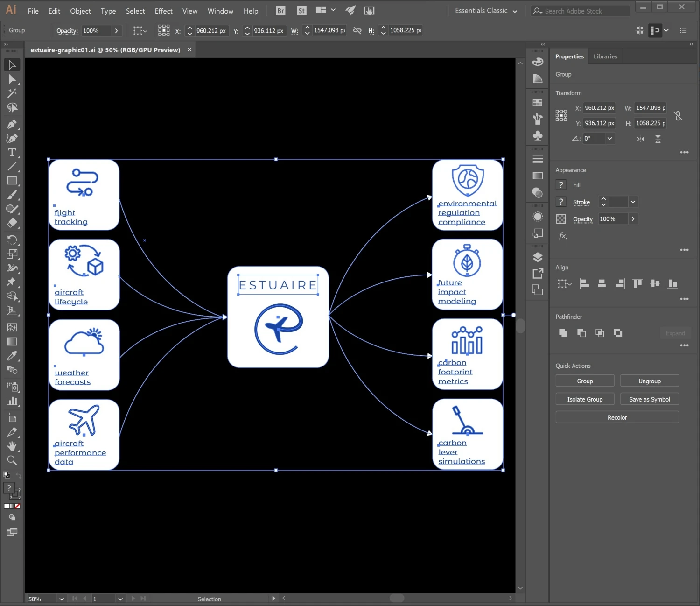Open the Layers panel icon
The image size is (700, 606).
(x=538, y=257)
